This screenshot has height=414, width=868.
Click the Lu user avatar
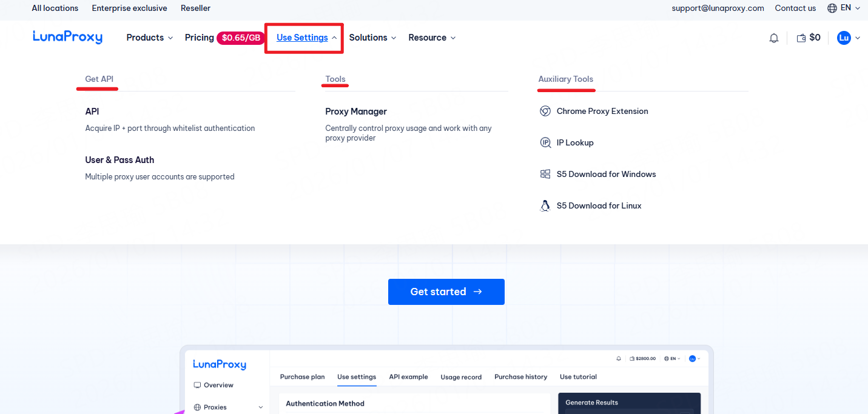pos(843,38)
